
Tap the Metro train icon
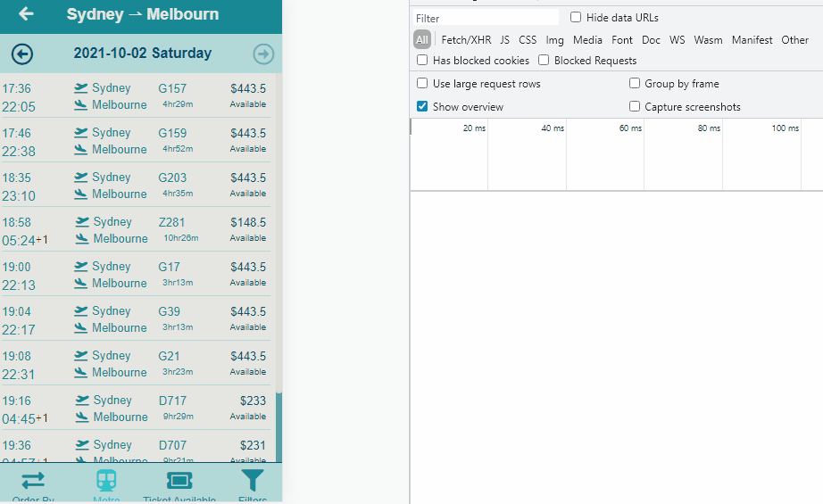click(x=106, y=481)
